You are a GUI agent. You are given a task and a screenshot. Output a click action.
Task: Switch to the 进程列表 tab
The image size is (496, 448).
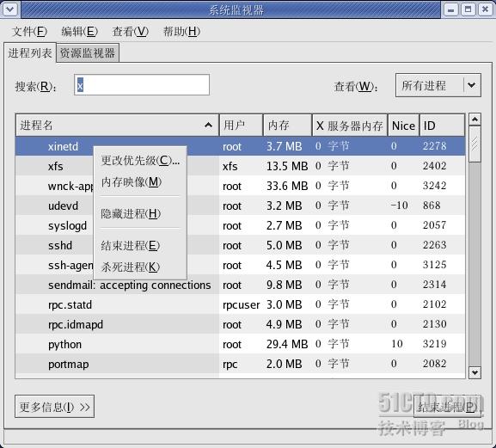tap(30, 52)
